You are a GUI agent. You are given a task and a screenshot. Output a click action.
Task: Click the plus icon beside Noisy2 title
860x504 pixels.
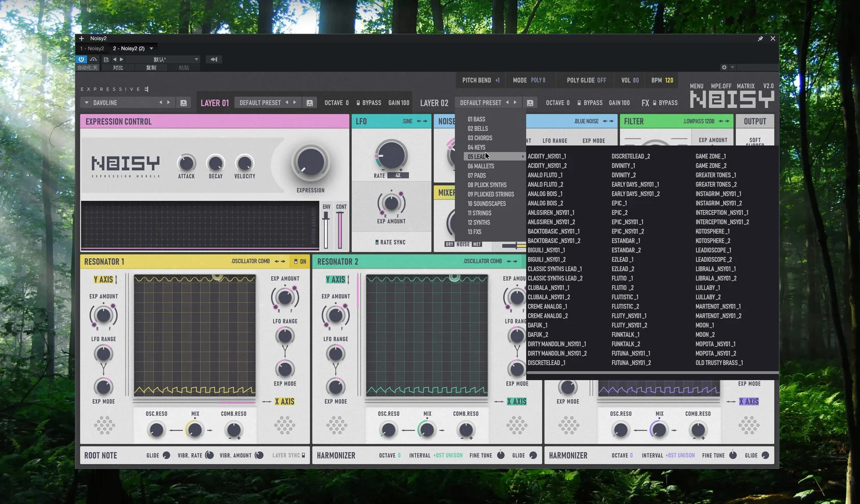point(81,39)
